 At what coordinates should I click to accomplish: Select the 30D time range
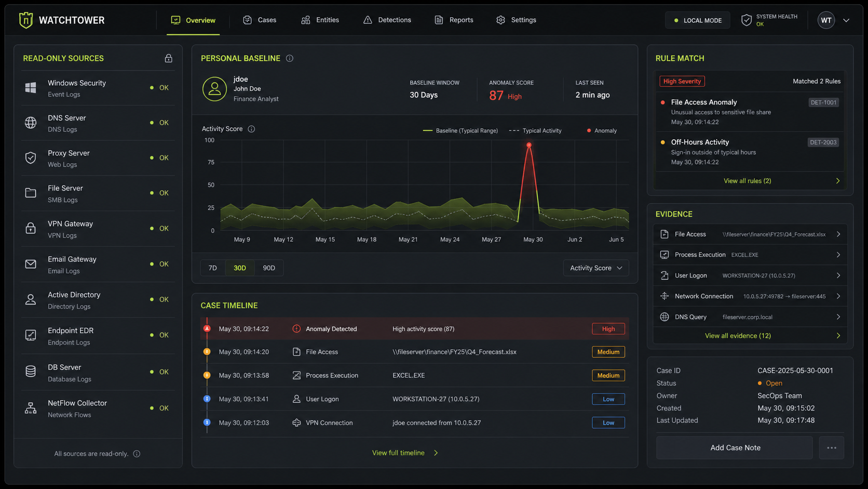[x=240, y=268]
